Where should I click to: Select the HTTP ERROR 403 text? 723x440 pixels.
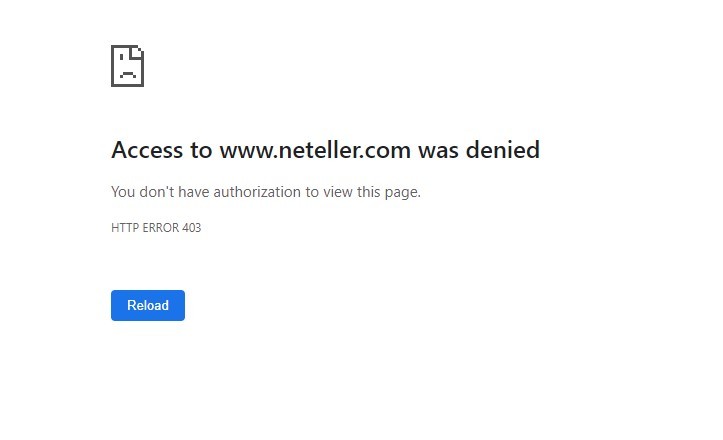tap(156, 228)
